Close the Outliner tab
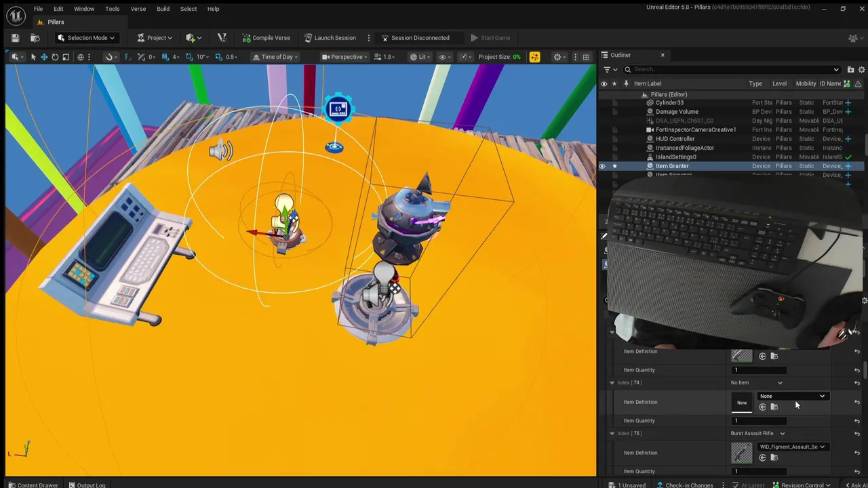Screen dimensions: 868x488 point(663,55)
